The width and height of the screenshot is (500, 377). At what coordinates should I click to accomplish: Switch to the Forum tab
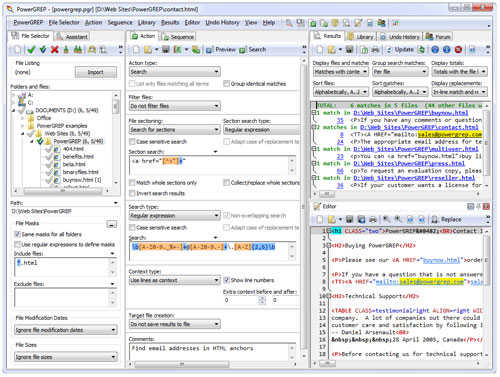[x=439, y=37]
